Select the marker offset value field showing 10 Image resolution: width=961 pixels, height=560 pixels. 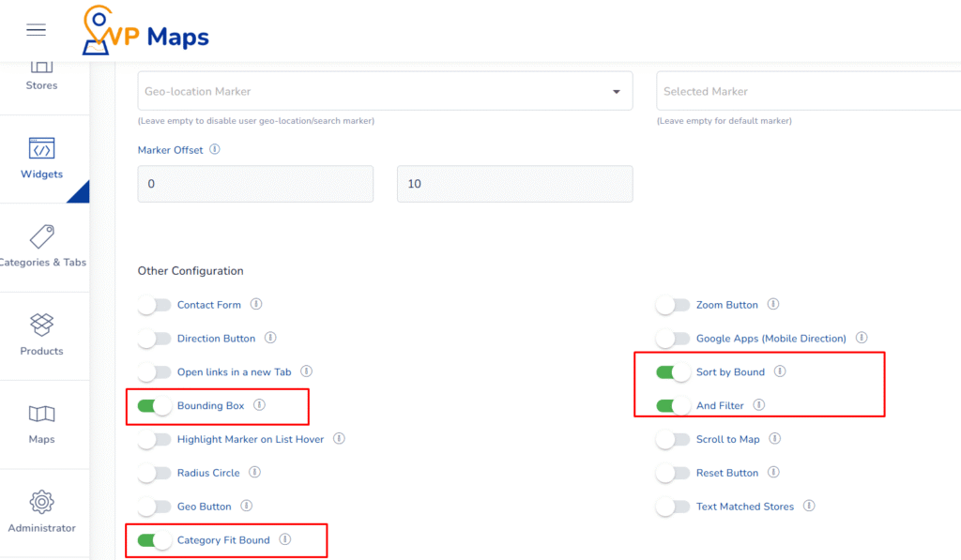tap(514, 183)
